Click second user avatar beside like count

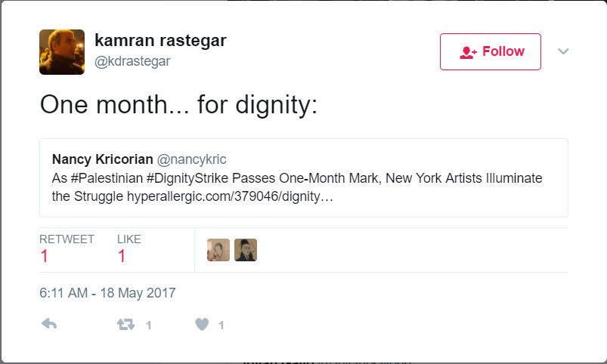246,250
